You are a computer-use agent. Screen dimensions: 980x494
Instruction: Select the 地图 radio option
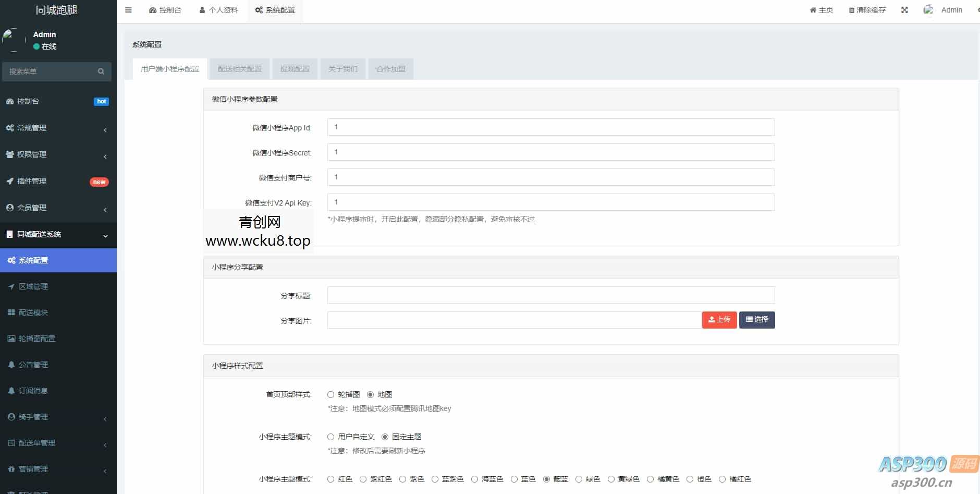[371, 394]
